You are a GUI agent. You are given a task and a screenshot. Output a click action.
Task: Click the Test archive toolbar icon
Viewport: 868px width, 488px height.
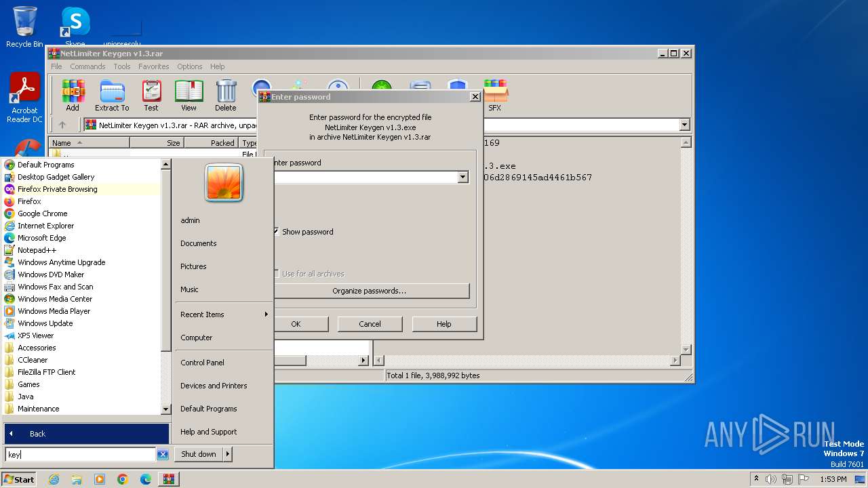(151, 95)
